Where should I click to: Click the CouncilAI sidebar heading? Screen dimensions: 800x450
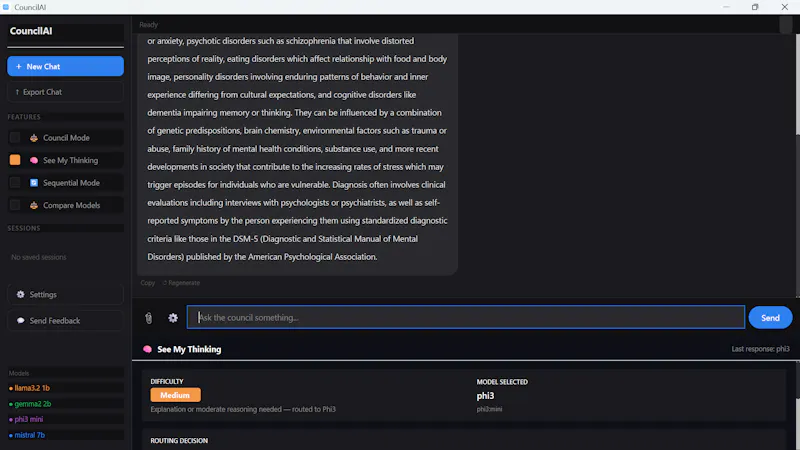pos(31,31)
